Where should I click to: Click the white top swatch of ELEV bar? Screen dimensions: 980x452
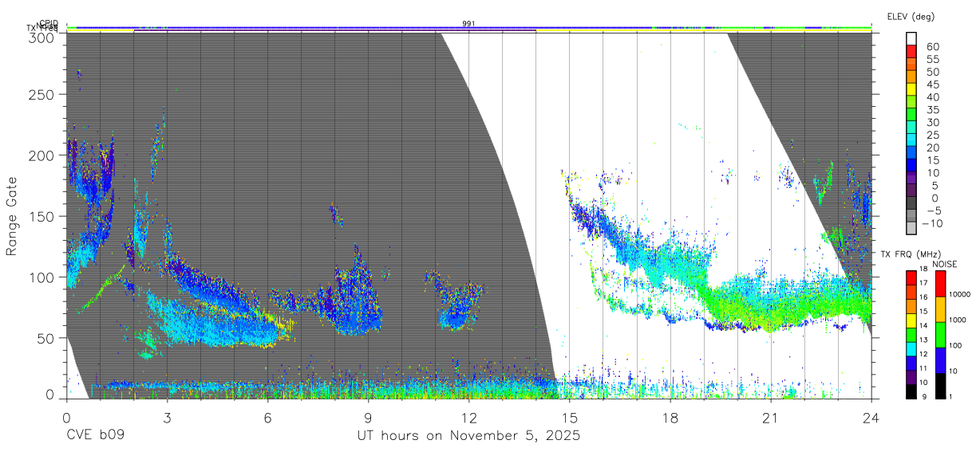(x=911, y=39)
